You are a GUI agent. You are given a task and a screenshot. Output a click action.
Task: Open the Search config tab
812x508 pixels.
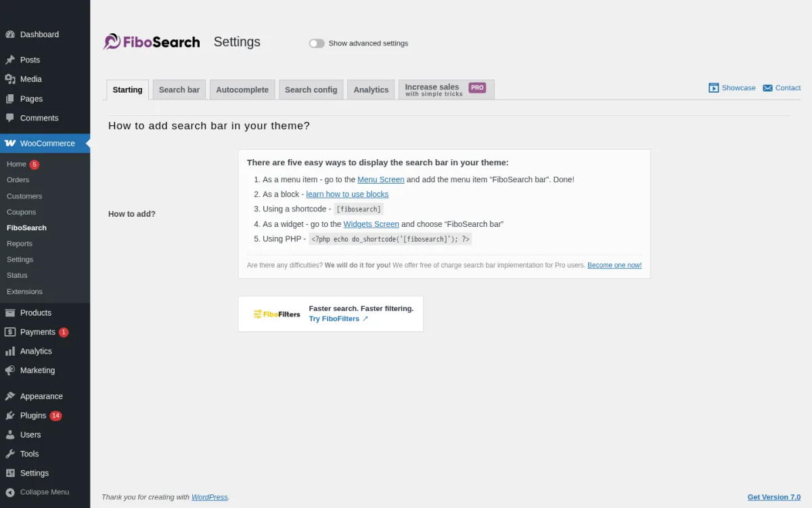coord(311,89)
